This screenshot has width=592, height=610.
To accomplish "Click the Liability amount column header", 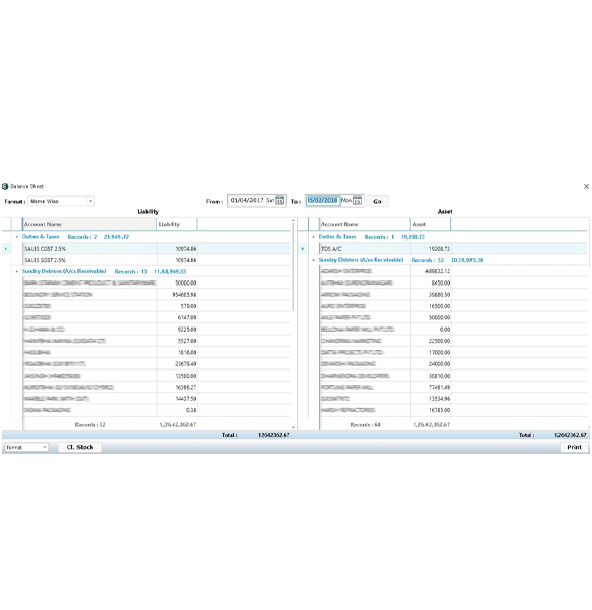I will 177,224.
